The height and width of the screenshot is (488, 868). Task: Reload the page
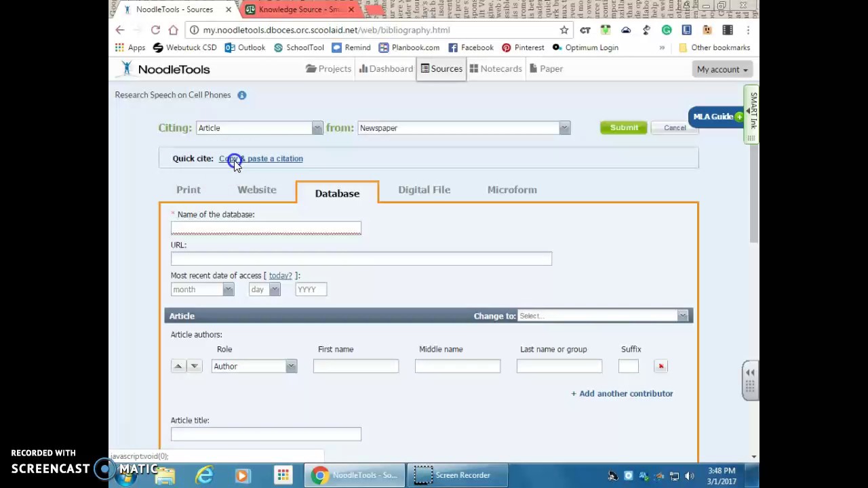pyautogui.click(x=155, y=30)
